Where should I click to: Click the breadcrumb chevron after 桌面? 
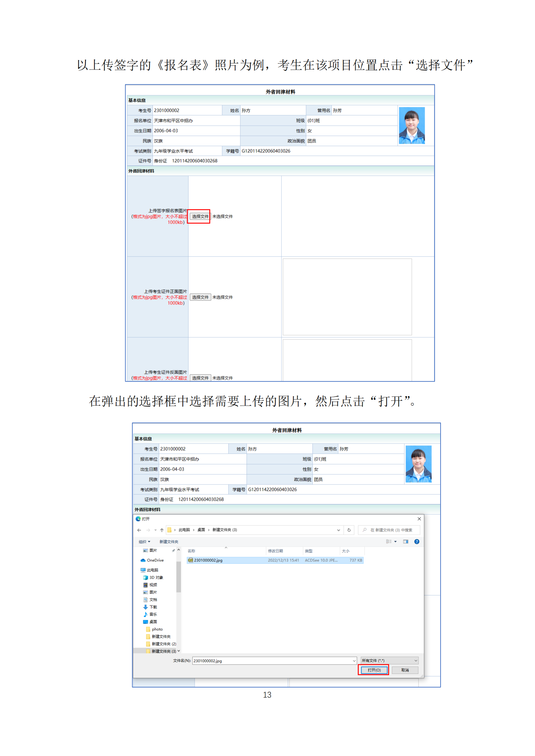pos(209,530)
